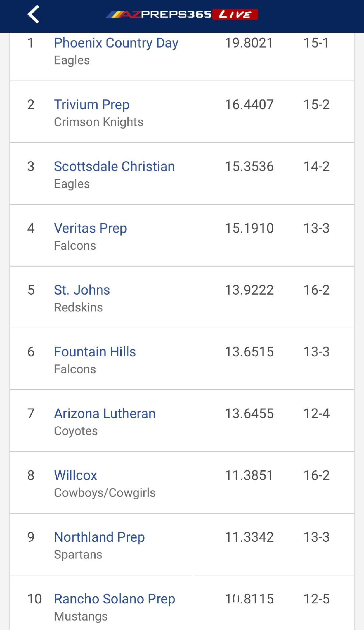The height and width of the screenshot is (630, 364).
Task: Open Phoenix Country Day team page
Action: click(116, 43)
